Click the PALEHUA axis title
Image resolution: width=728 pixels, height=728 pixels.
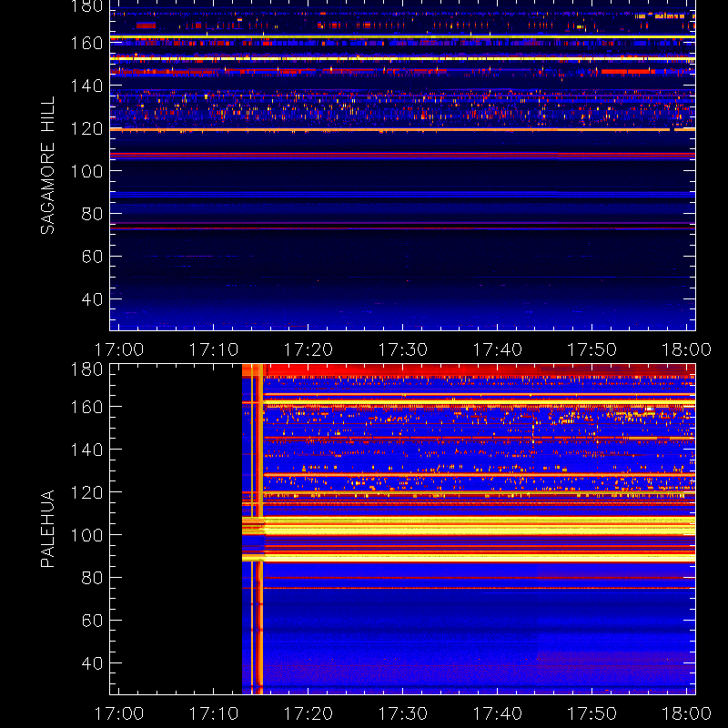(47, 529)
